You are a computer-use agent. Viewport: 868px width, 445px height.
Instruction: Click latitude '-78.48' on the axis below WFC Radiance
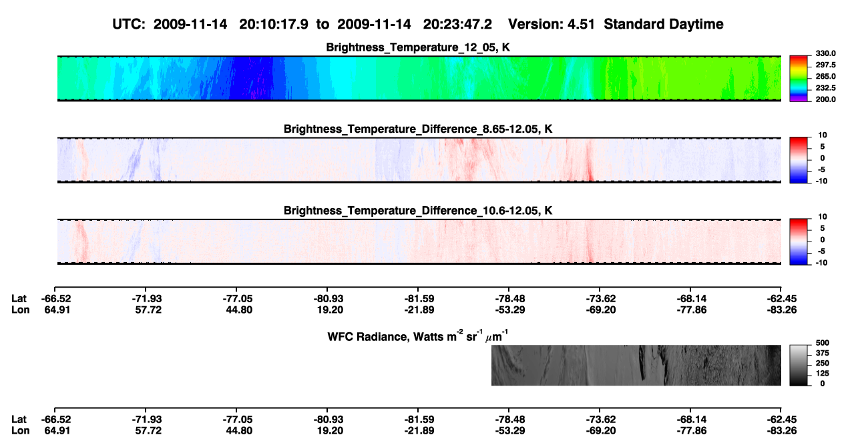[509, 419]
